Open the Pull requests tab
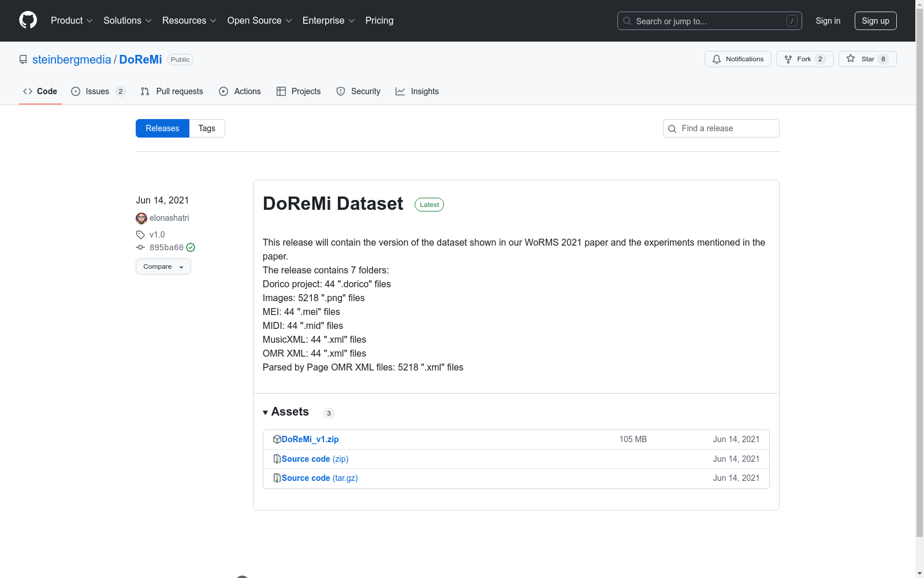Screen dimensions: 924x578 click(172, 91)
